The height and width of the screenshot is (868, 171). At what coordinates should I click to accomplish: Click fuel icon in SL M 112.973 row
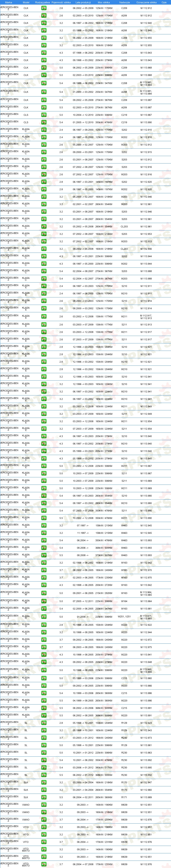point(44,738)
